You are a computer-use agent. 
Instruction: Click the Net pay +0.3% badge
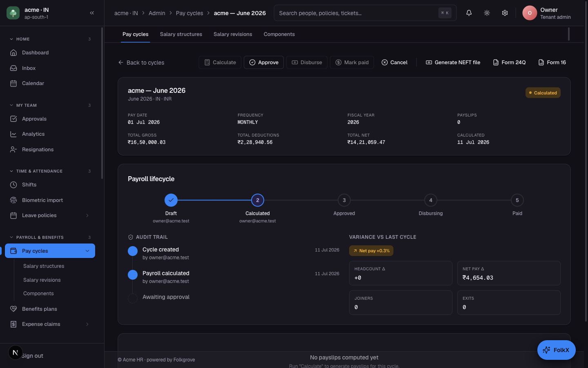pos(371,251)
